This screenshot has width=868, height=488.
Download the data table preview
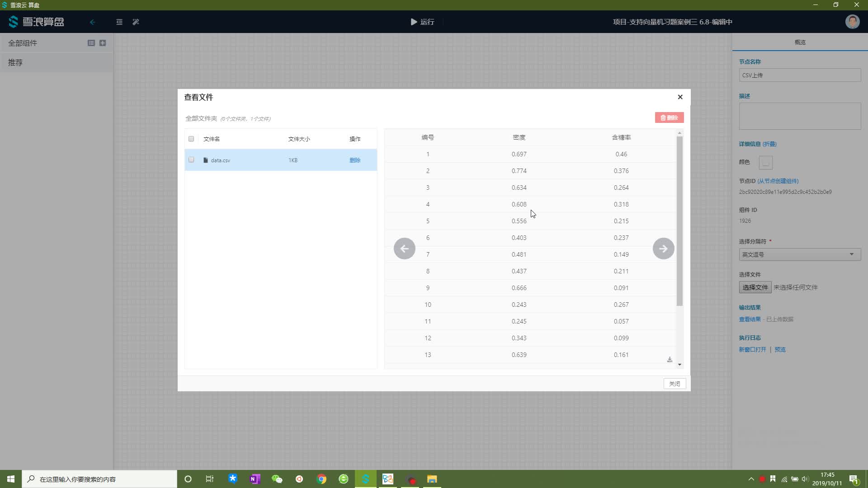(670, 360)
